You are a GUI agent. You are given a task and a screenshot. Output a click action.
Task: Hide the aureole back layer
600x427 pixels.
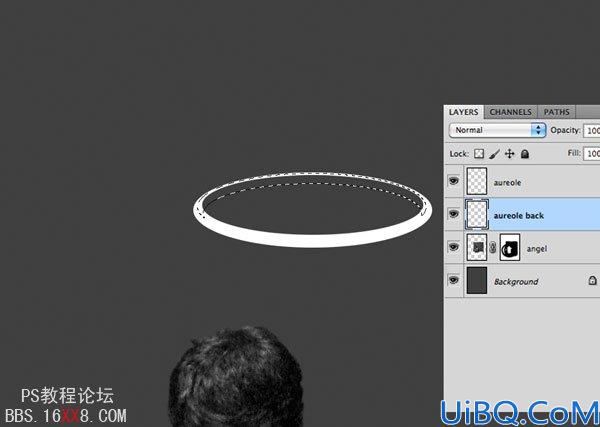[453, 213]
